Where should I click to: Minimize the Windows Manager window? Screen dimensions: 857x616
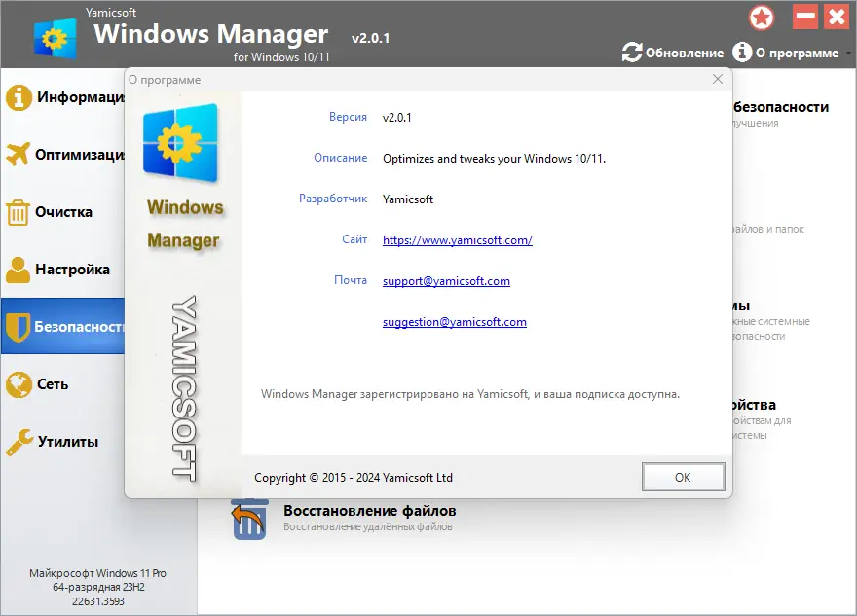[805, 17]
